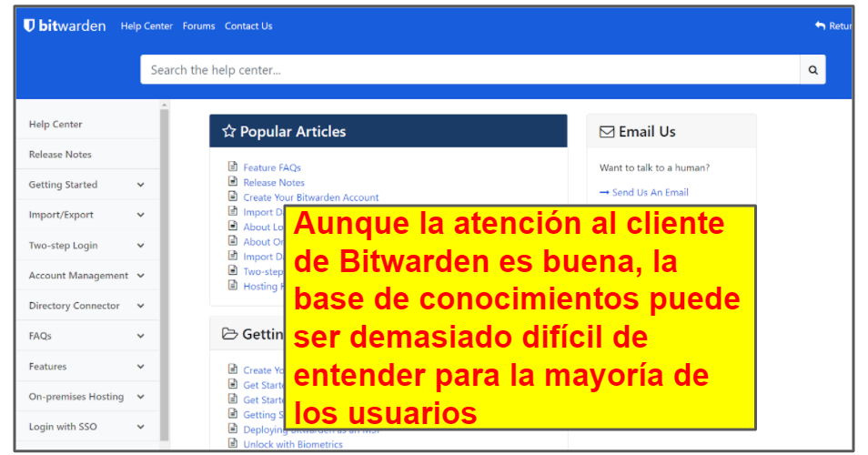Viewport: 868px width, 455px height.
Task: Open the Feature FAQs article link
Action: [272, 167]
